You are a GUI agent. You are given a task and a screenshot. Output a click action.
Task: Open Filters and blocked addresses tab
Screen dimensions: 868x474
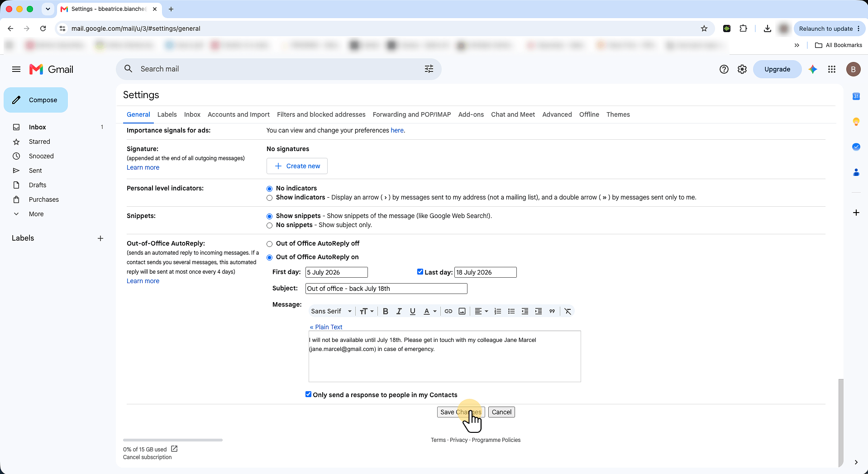pyautogui.click(x=321, y=114)
